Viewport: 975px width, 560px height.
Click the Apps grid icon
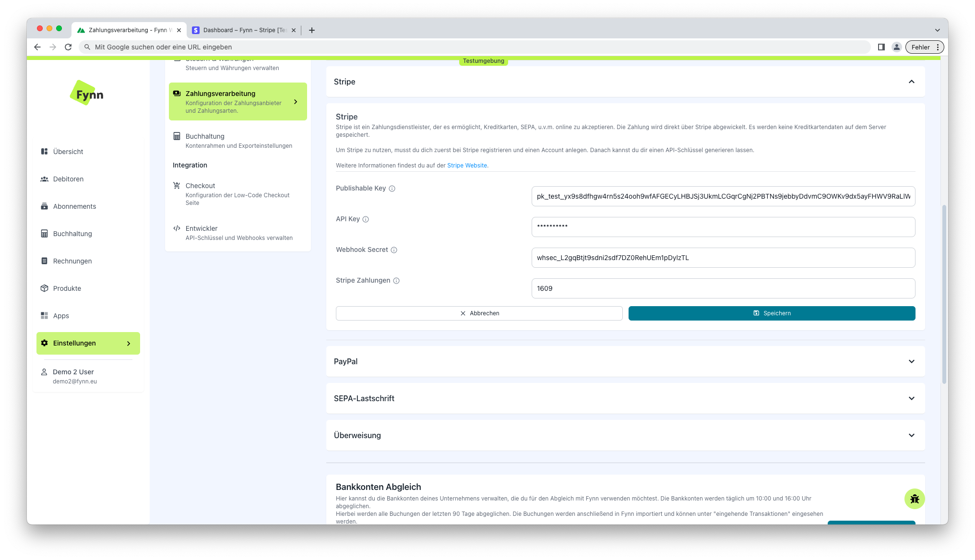pos(44,316)
